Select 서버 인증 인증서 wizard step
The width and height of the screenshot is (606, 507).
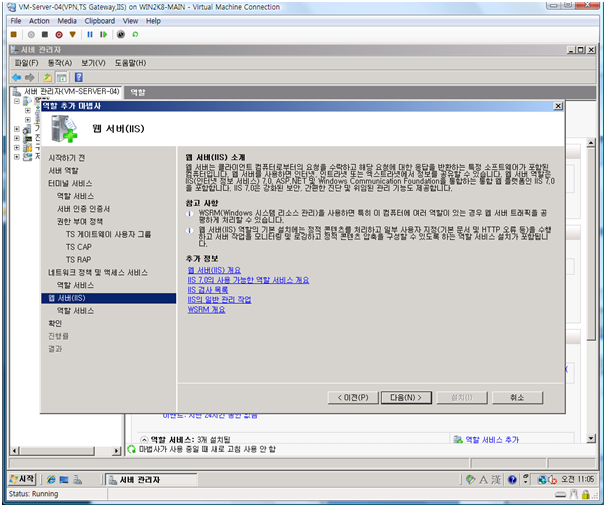click(83, 209)
